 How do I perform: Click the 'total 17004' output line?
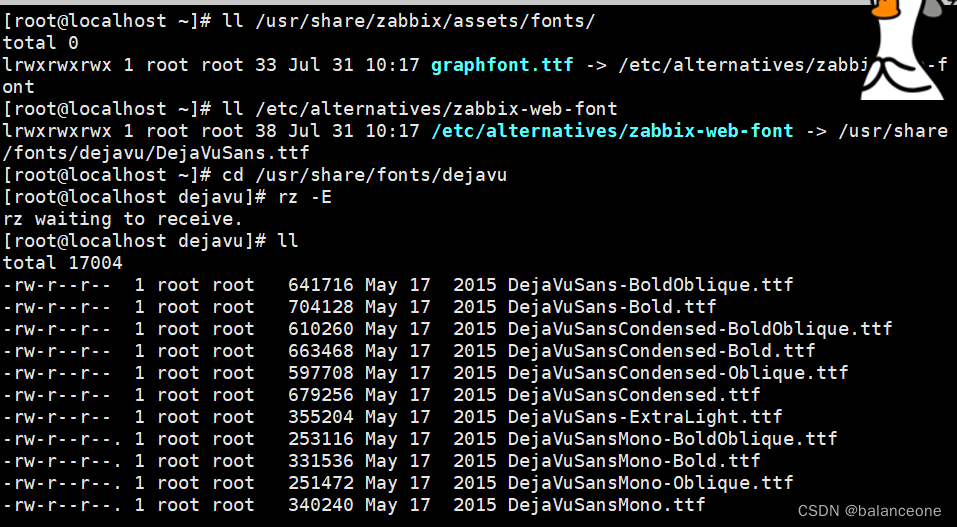pyautogui.click(x=62, y=263)
